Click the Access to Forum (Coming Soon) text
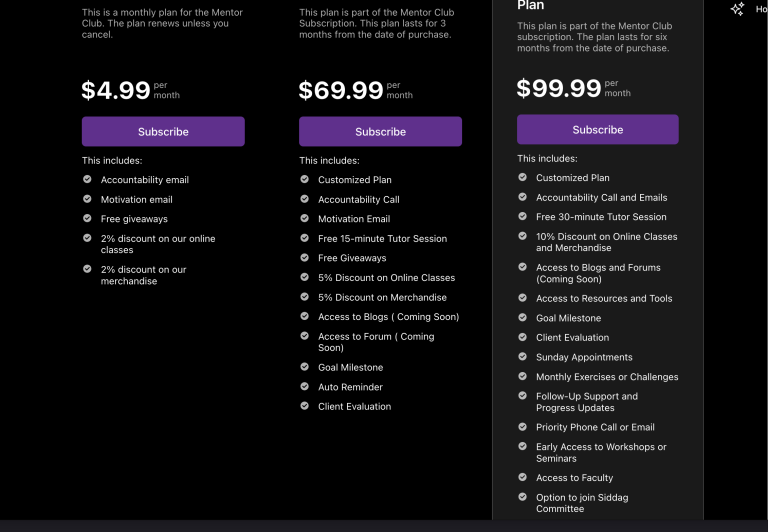Viewport: 768px width, 532px height. pos(376,342)
